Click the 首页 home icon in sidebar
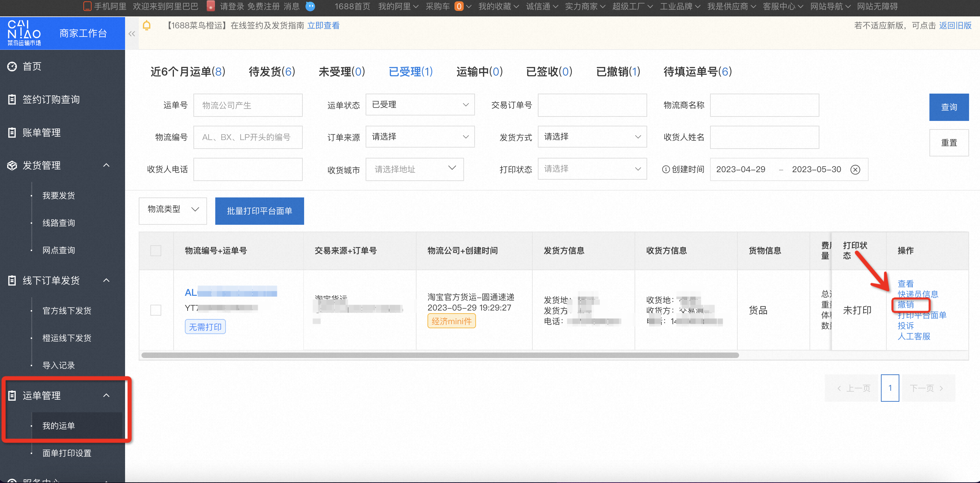Viewport: 980px width, 483px height. tap(12, 66)
